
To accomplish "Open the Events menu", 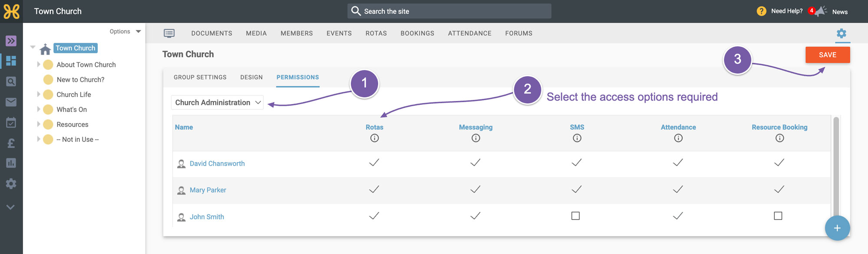I will tap(339, 33).
